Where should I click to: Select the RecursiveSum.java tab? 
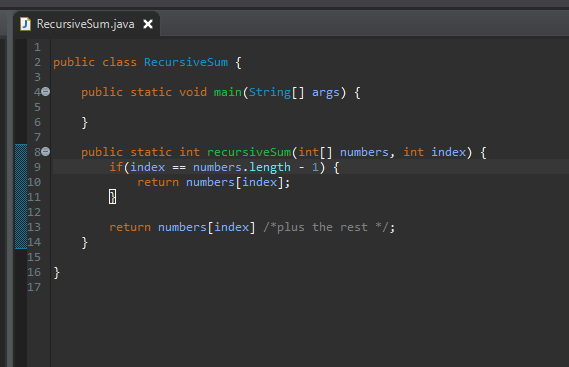click(x=86, y=24)
